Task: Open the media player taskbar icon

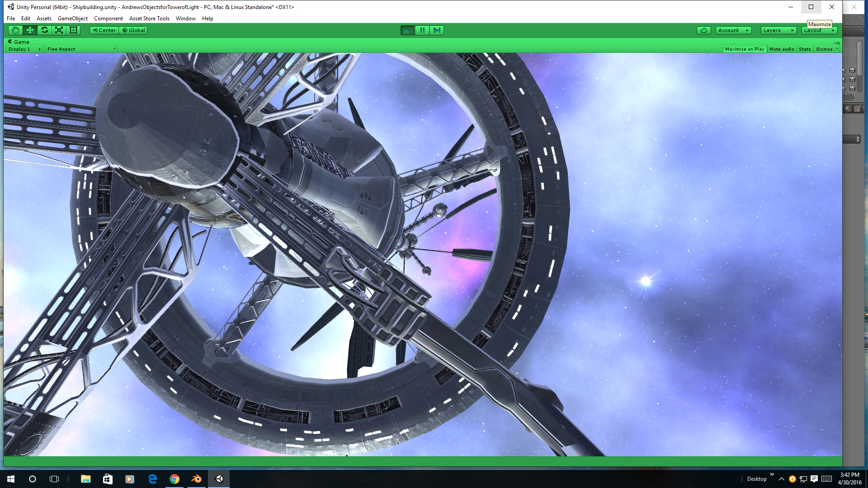Action: click(130, 479)
